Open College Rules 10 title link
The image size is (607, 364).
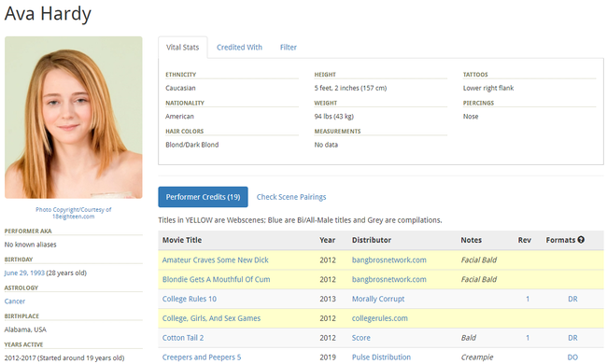(190, 299)
